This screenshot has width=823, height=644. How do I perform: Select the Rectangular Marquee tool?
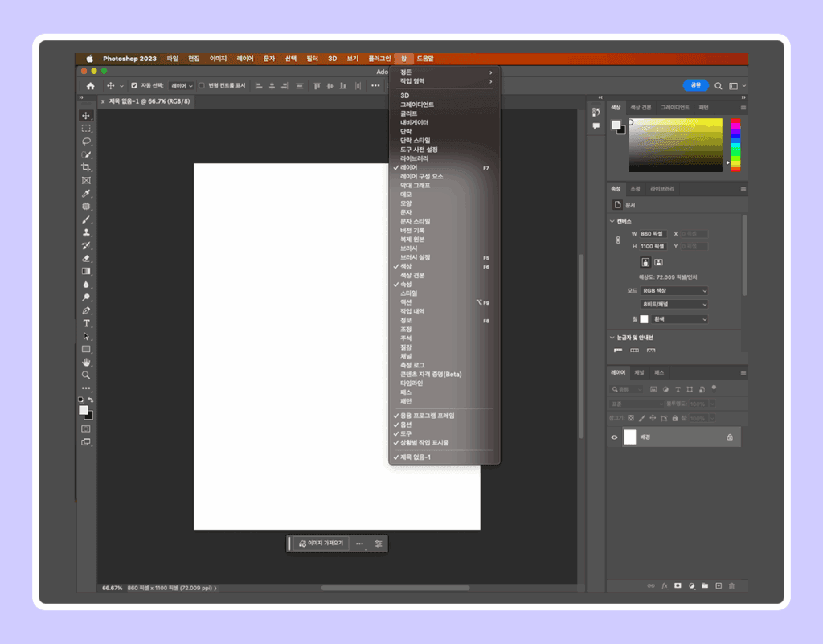point(86,129)
